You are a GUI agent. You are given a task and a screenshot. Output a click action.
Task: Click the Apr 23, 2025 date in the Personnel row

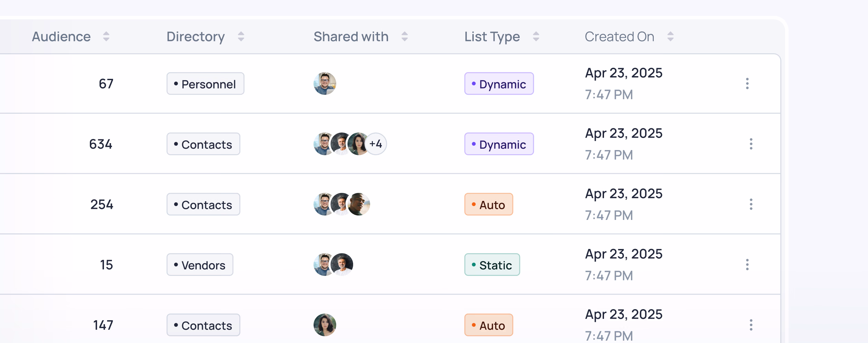(624, 73)
